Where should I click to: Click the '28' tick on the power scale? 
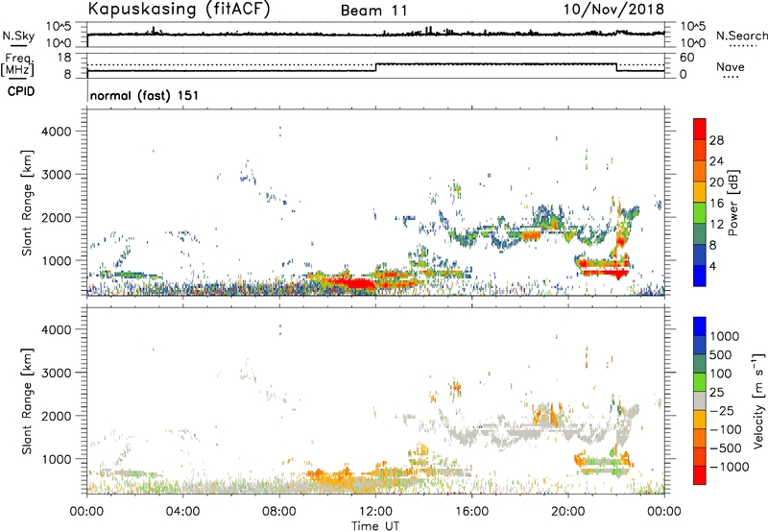click(716, 140)
